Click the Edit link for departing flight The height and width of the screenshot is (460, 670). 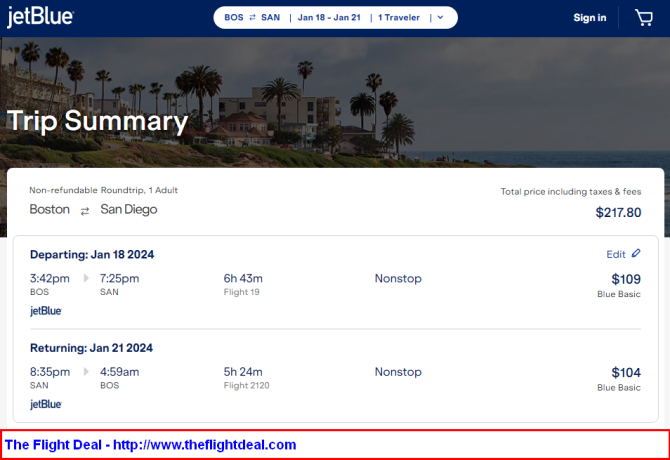click(x=616, y=255)
